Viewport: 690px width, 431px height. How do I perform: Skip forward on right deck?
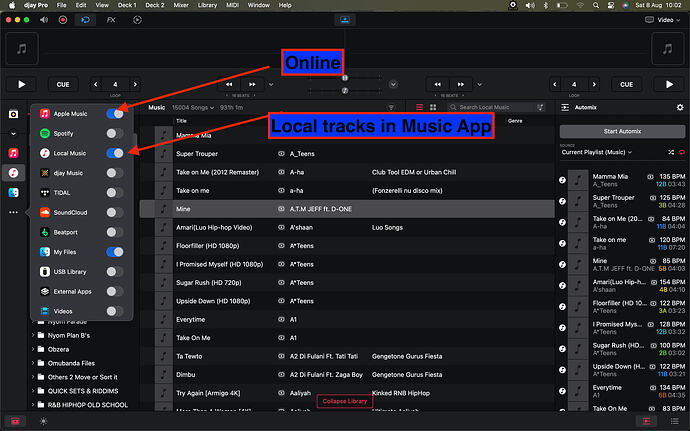pos(461,85)
